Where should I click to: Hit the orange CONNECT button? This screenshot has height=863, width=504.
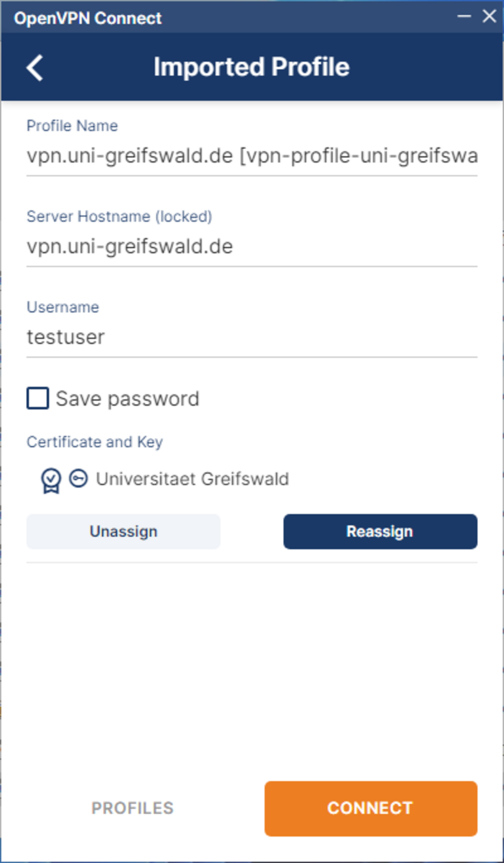pyautogui.click(x=371, y=808)
